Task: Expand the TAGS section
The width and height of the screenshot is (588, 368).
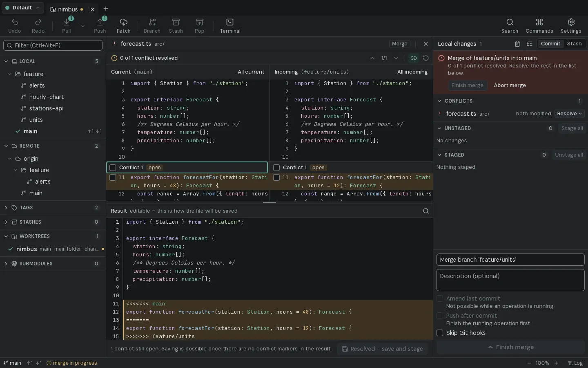Action: click(6, 208)
